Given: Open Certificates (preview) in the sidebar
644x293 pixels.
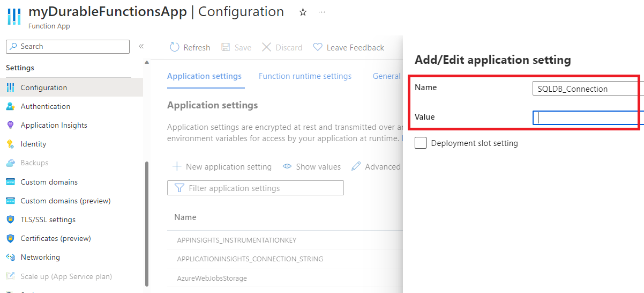Looking at the screenshot, I should click(x=56, y=238).
